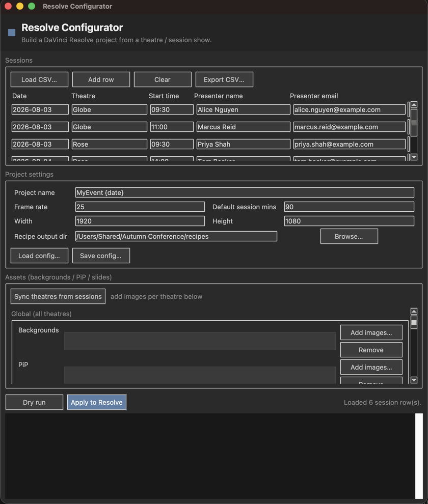Click the Load CSV... button
428x504 pixels.
39,79
